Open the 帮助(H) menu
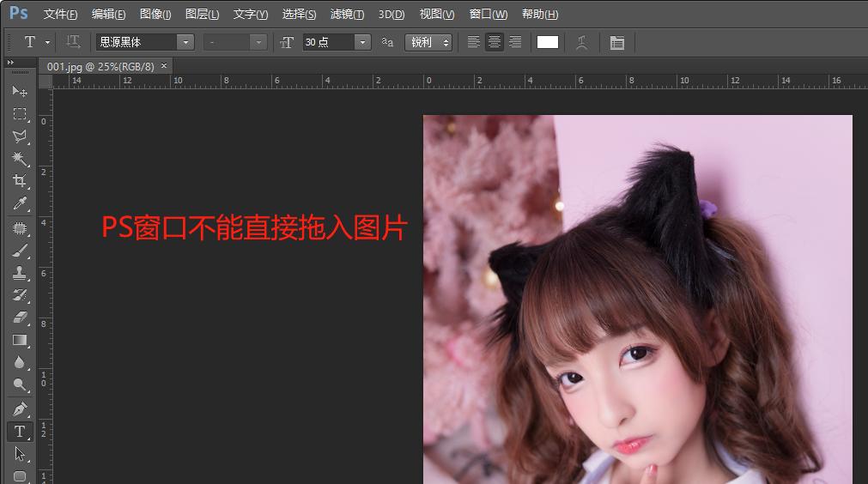Image resolution: width=868 pixels, height=484 pixels. click(x=540, y=14)
